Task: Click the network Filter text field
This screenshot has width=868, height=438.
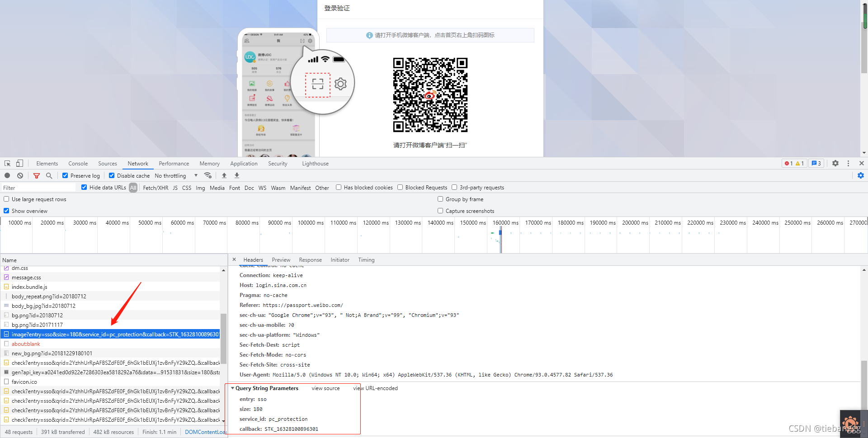Action: click(x=38, y=188)
